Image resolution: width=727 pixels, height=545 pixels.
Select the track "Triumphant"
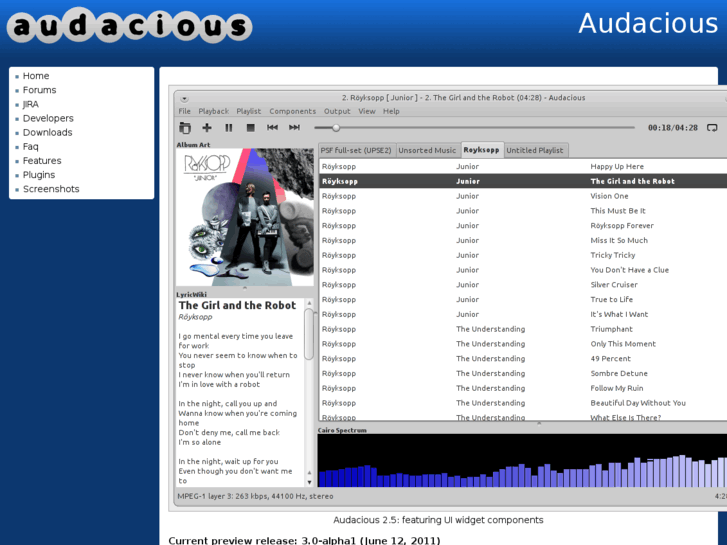click(x=523, y=329)
